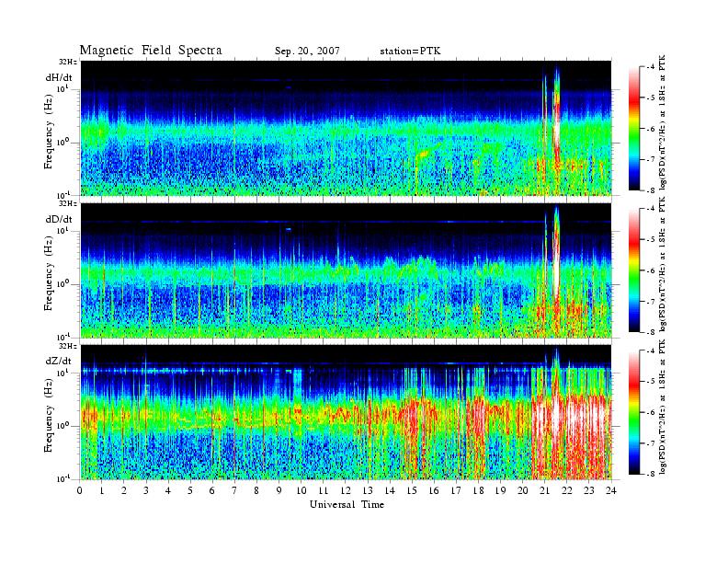Click the 'station=PTK' label
The image size is (728, 563).
410,52
